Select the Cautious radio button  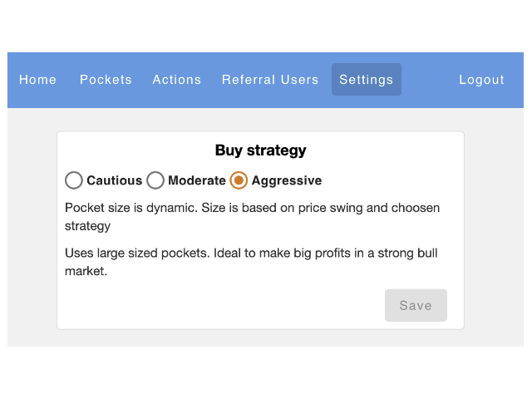74,180
